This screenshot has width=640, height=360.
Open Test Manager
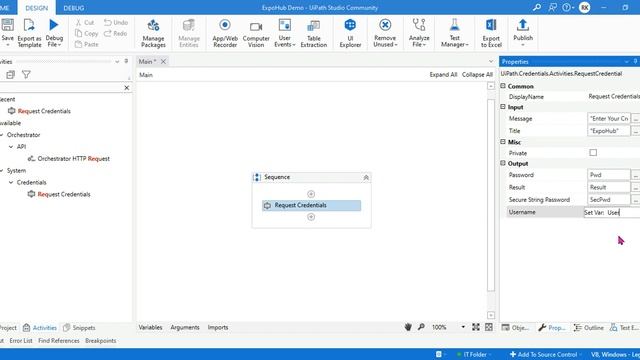(x=454, y=33)
